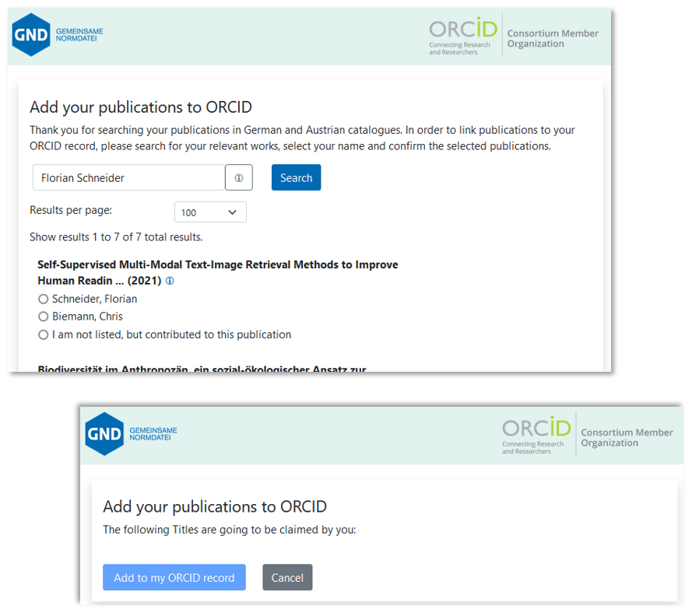Open info icon next to the 2021 publication title
The image size is (692, 616).
(170, 282)
